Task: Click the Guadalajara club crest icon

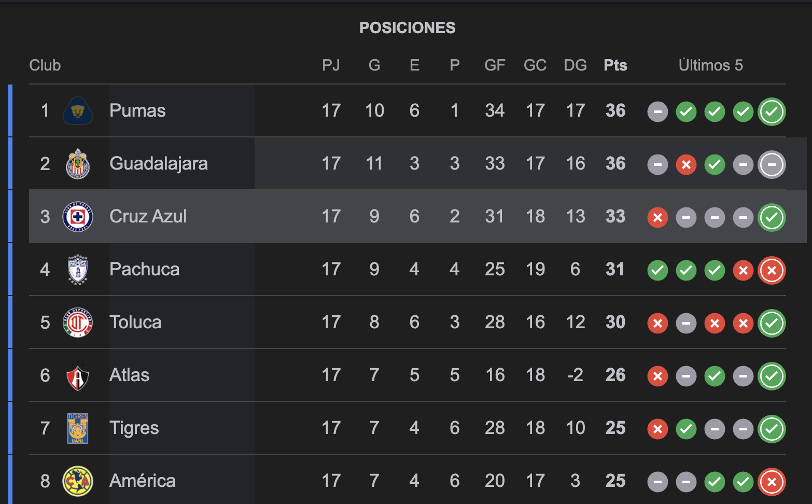Action: pos(78,164)
